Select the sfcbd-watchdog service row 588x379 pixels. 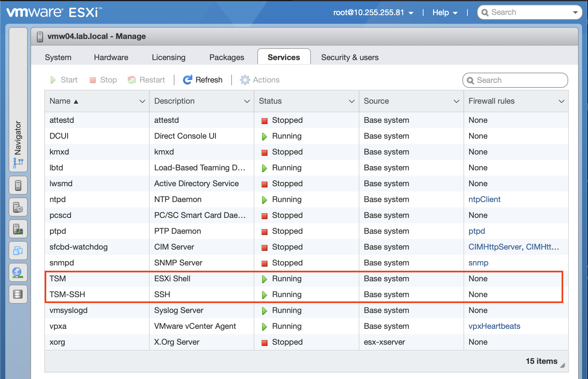pos(307,247)
